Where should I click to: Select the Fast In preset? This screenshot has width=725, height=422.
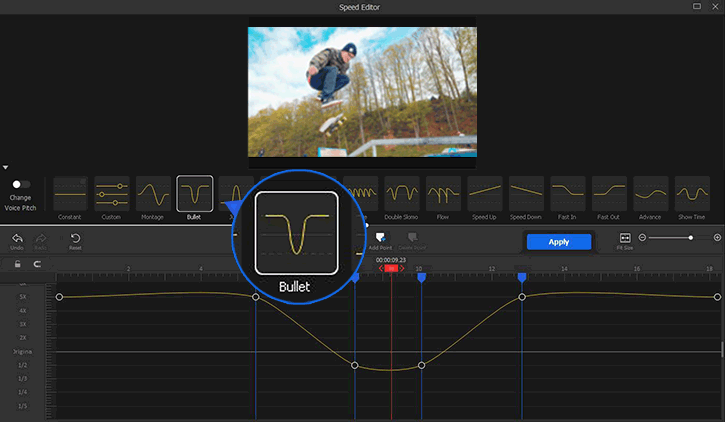click(x=567, y=193)
